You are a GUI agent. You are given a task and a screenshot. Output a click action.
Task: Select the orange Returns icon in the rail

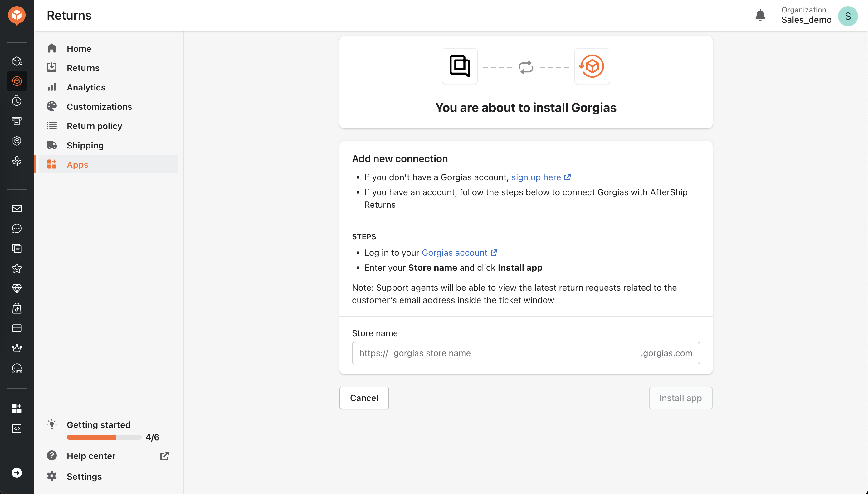point(17,81)
